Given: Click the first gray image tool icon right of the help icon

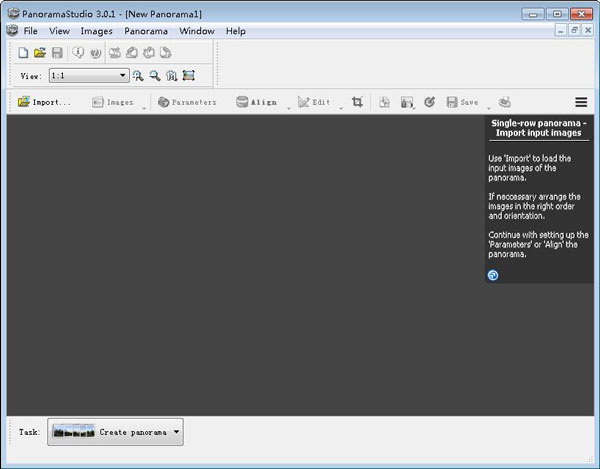Looking at the screenshot, I should tap(115, 53).
